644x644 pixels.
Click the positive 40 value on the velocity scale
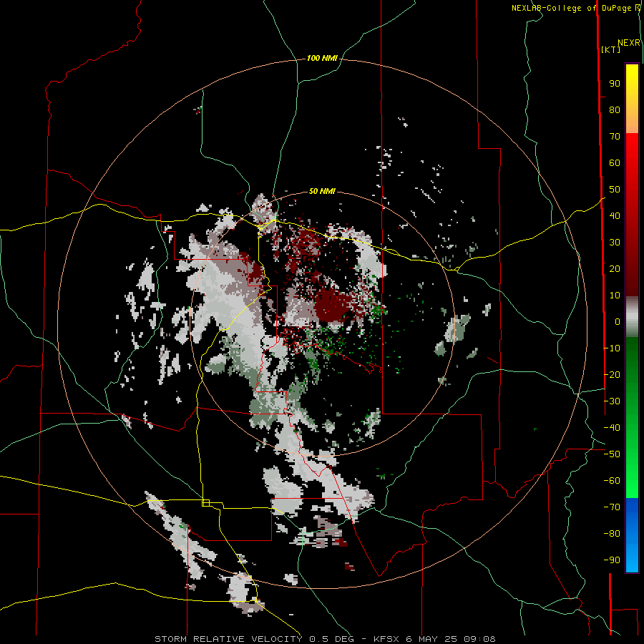[615, 215]
